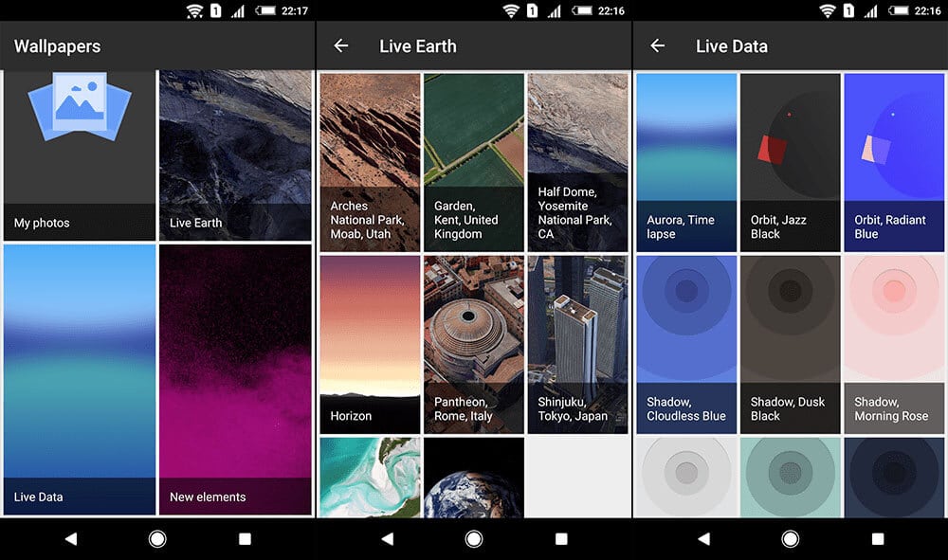Open recent apps on the Wallpapers screen

(x=245, y=539)
